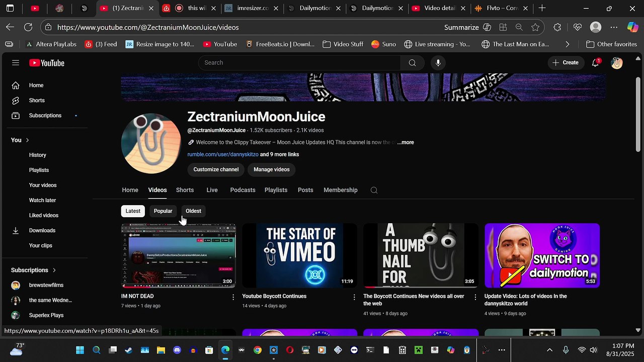This screenshot has width=644, height=362.
Task: Click the browser refresh icon
Action: tap(28, 27)
